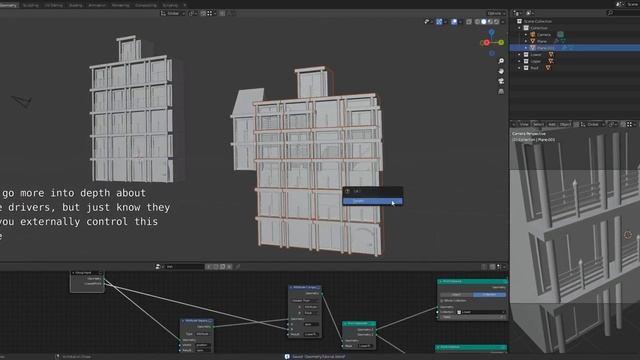Viewport: 640px width, 360px height.
Task: Open the overlays options dropdown
Action: [x=460, y=22]
